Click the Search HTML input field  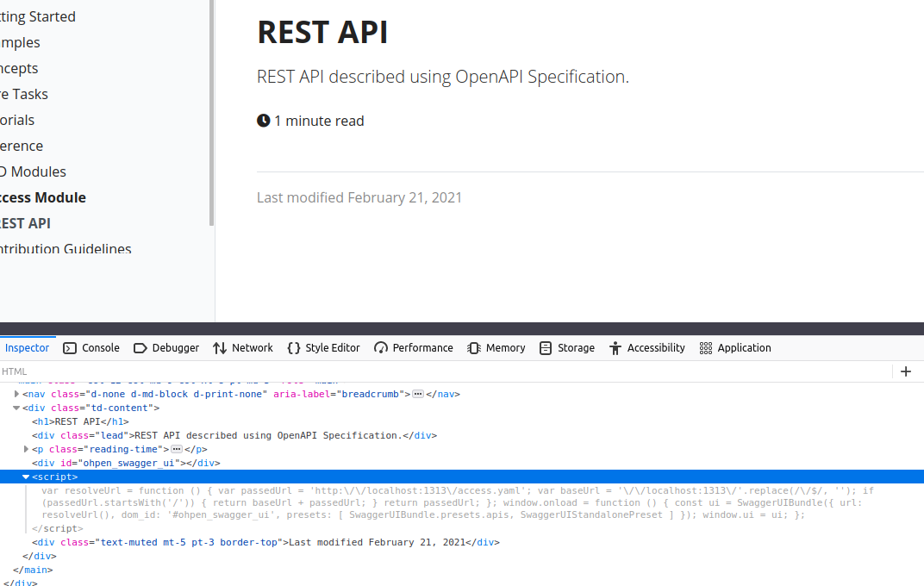(431, 371)
